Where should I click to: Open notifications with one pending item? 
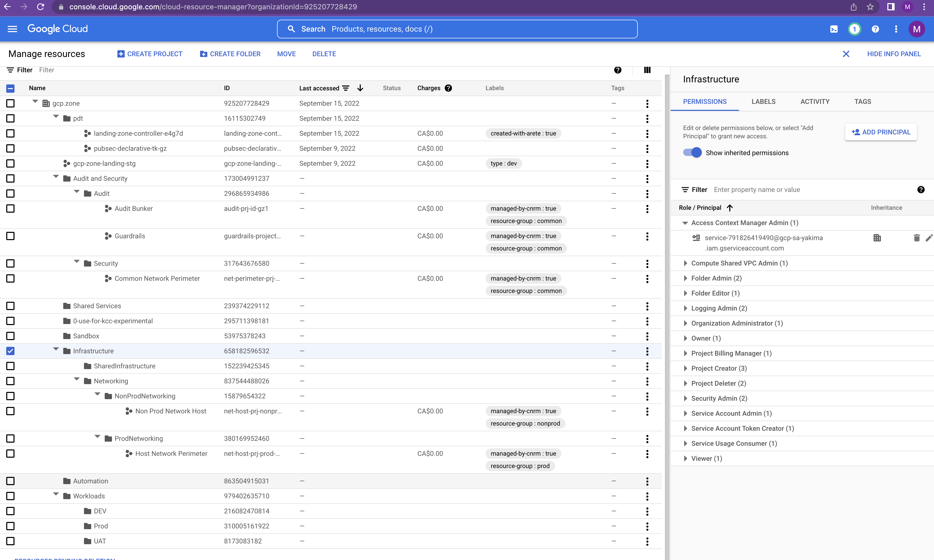click(854, 29)
